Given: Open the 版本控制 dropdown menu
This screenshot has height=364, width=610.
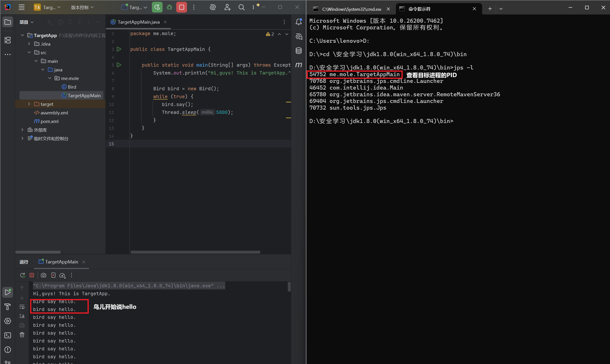Looking at the screenshot, I should click(82, 7).
